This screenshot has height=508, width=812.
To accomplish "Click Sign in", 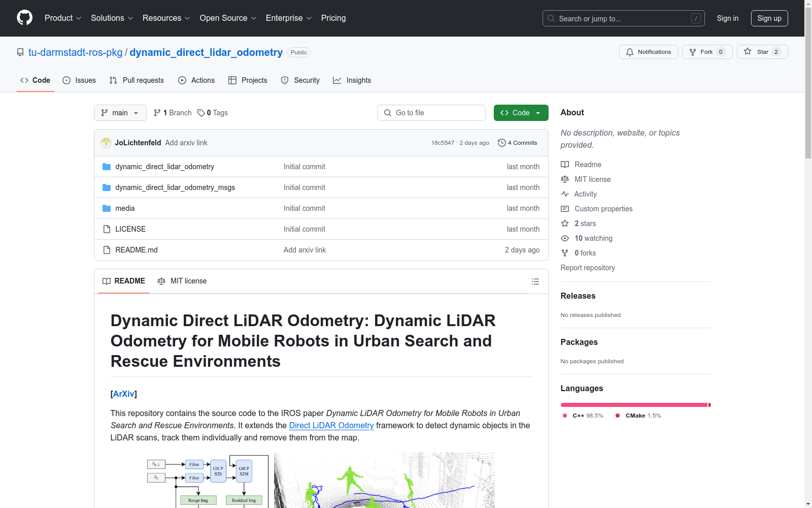I will 728,18.
